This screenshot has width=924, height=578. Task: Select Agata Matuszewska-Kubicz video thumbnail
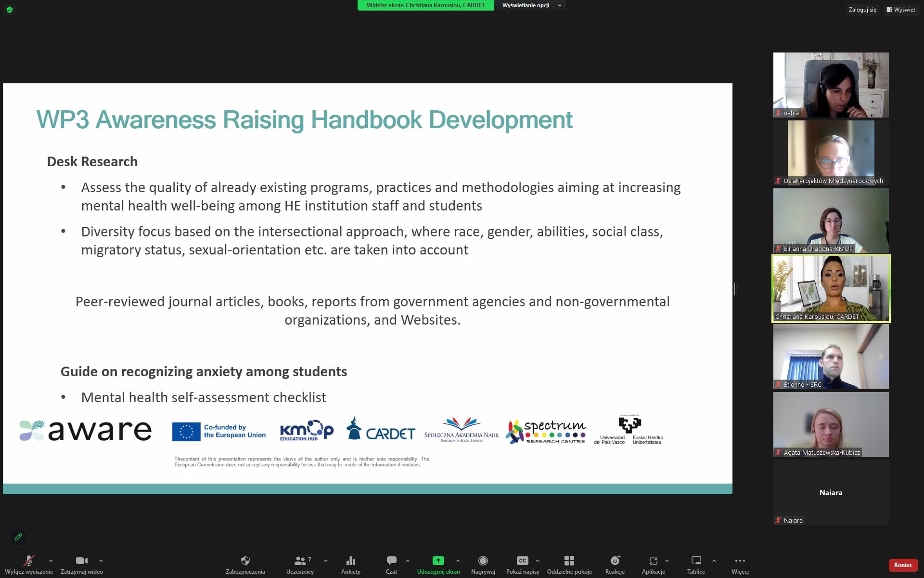pyautogui.click(x=831, y=424)
